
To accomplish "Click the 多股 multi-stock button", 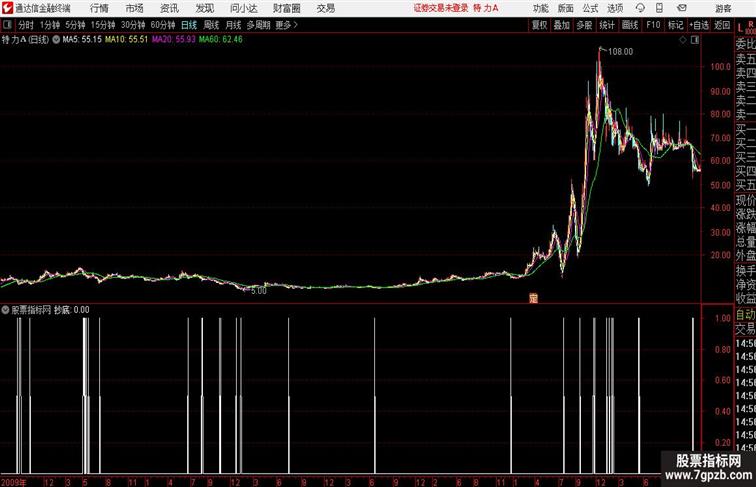I will (584, 25).
